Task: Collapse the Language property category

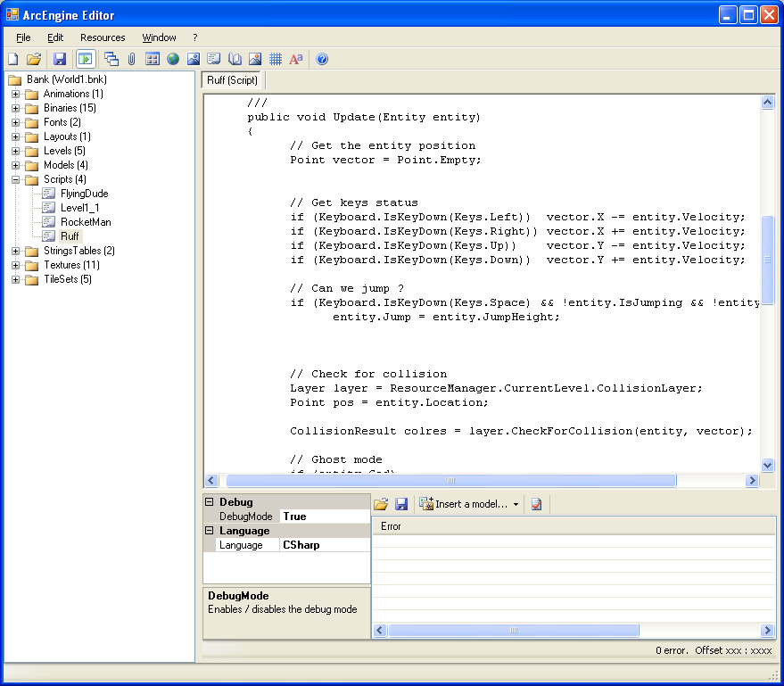Action: 210,531
